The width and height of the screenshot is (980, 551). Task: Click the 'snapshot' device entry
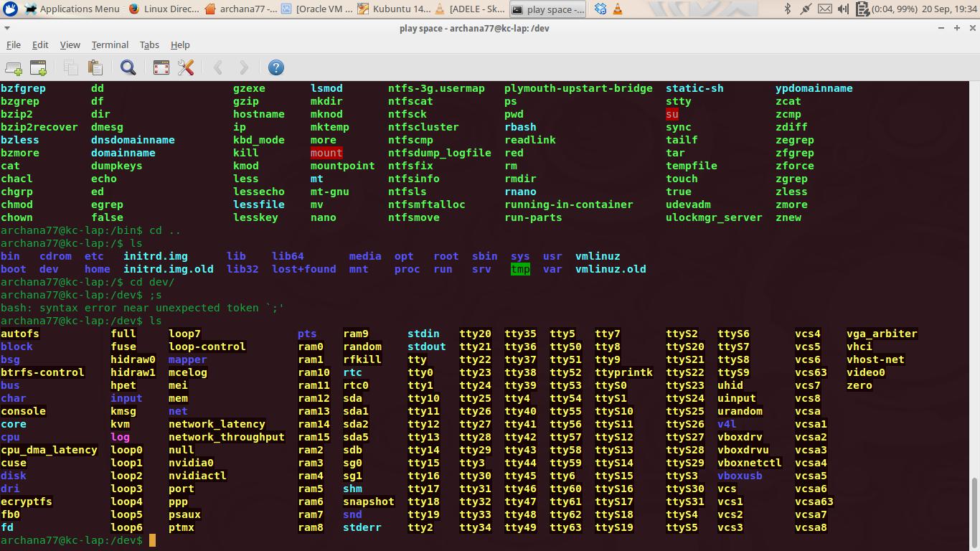(x=369, y=501)
